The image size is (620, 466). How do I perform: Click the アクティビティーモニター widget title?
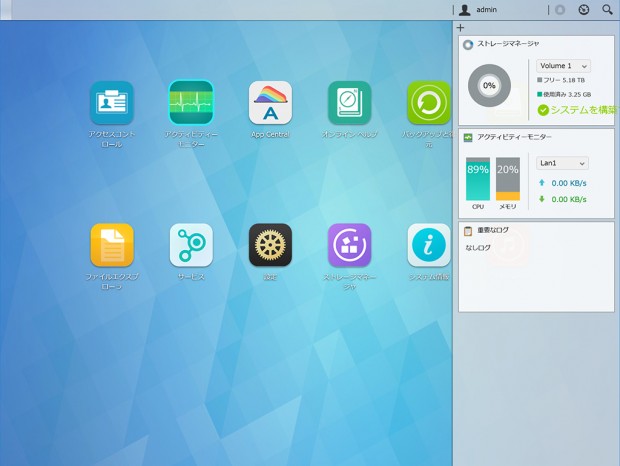pos(514,137)
